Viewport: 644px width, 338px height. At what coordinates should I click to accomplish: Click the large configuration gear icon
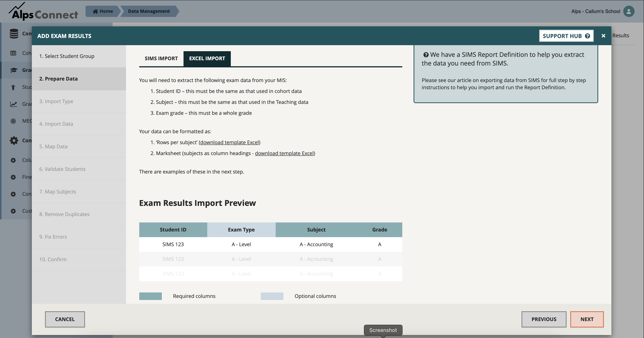click(x=14, y=141)
